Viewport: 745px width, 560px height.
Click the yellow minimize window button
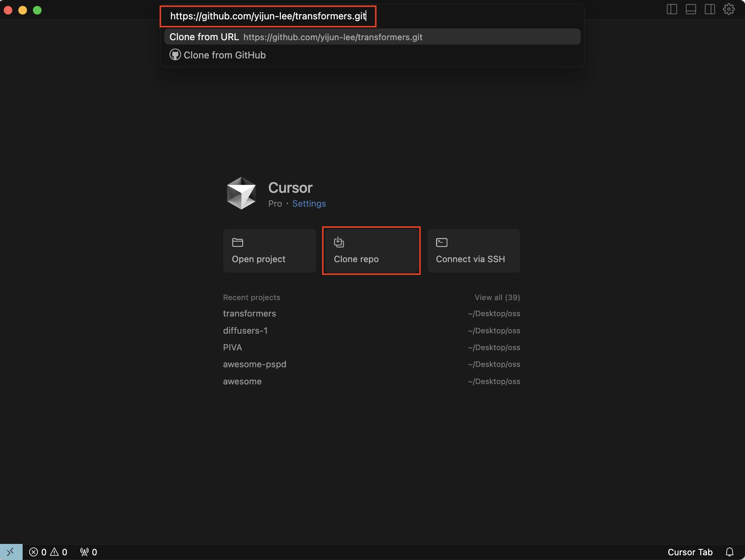pyautogui.click(x=23, y=10)
